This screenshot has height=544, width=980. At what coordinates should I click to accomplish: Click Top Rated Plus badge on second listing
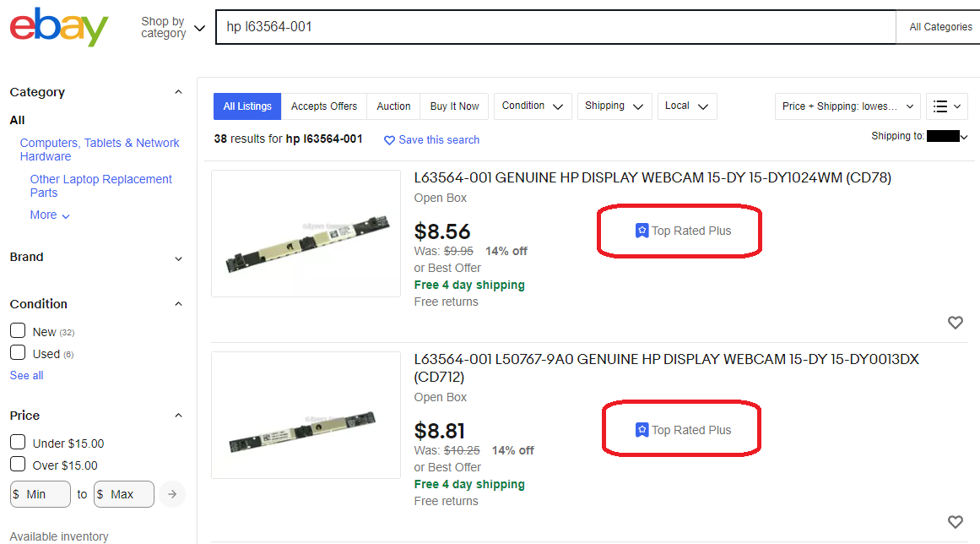click(x=683, y=430)
